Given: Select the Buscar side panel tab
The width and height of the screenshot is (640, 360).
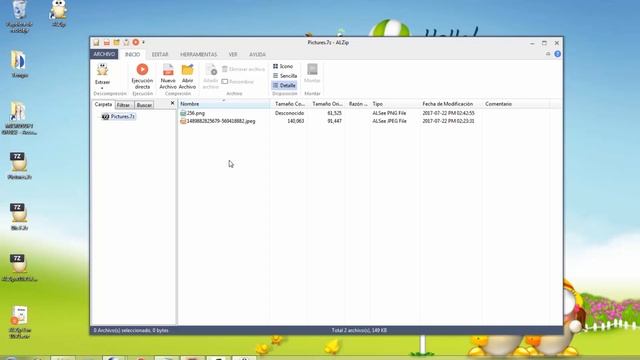Looking at the screenshot, I should tap(144, 105).
